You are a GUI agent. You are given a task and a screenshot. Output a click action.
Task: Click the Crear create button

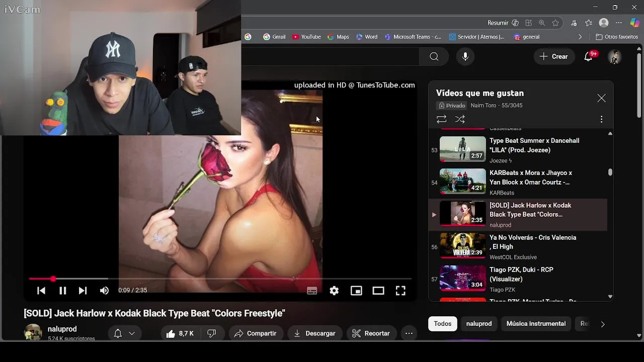pos(554,56)
